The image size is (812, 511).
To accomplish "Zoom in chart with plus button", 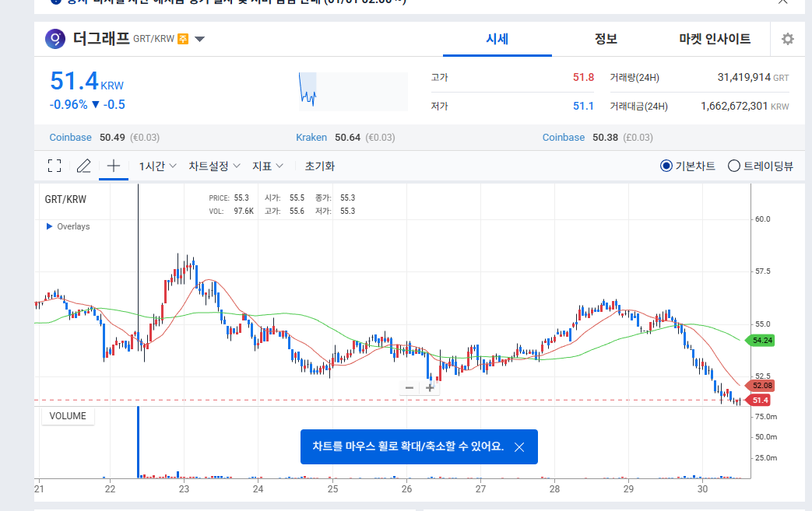I will [x=430, y=387].
